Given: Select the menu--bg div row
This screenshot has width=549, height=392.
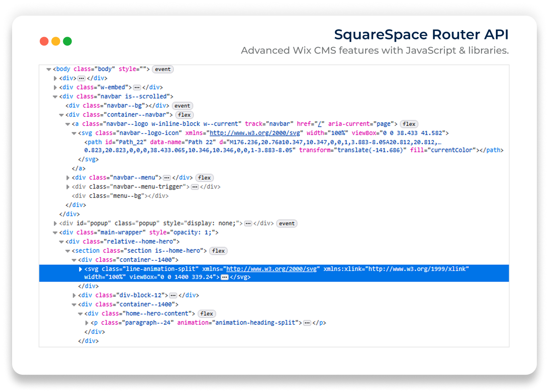Looking at the screenshot, I should click(x=120, y=196).
